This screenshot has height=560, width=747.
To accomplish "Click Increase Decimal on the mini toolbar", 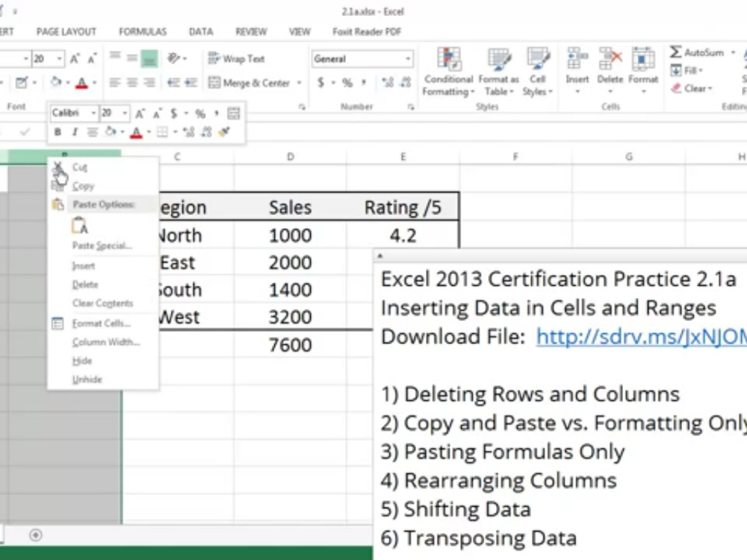I will (189, 131).
